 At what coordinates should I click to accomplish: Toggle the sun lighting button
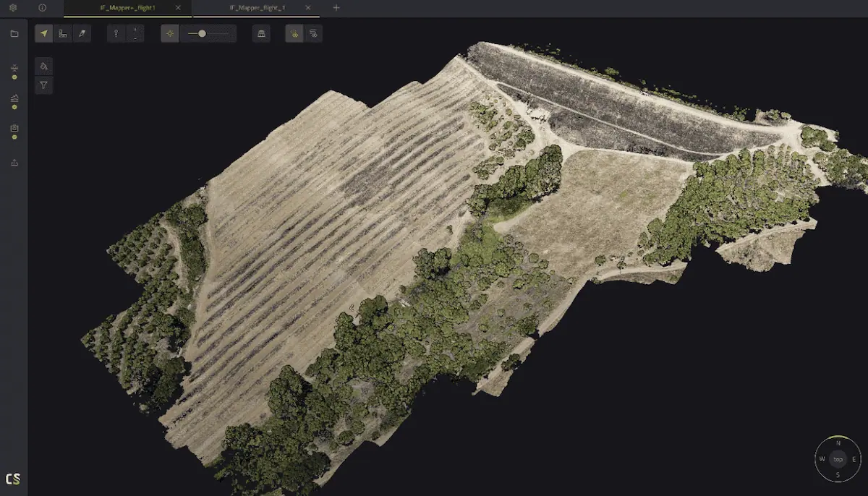click(170, 34)
